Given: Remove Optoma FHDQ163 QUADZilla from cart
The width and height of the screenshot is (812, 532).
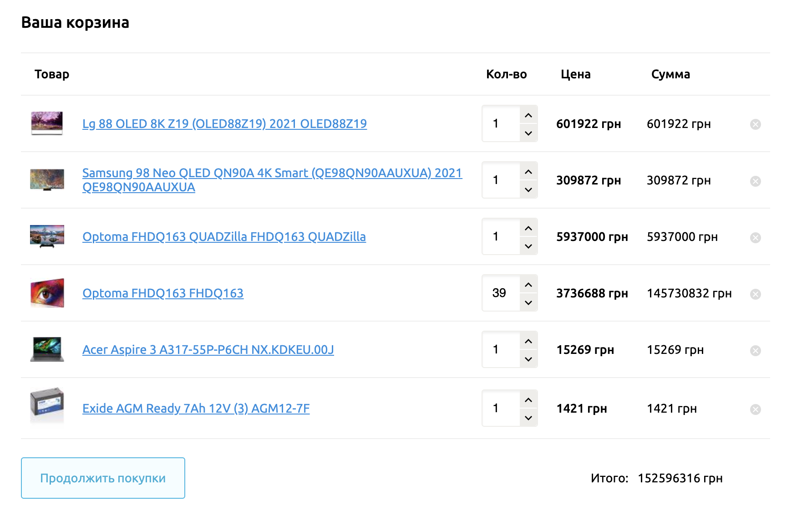Looking at the screenshot, I should click(x=755, y=238).
